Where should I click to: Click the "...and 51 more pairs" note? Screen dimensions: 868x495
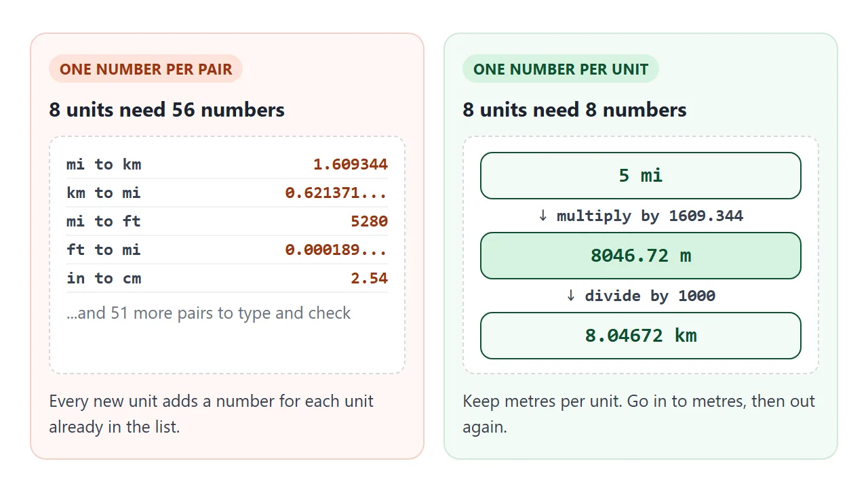tap(209, 313)
